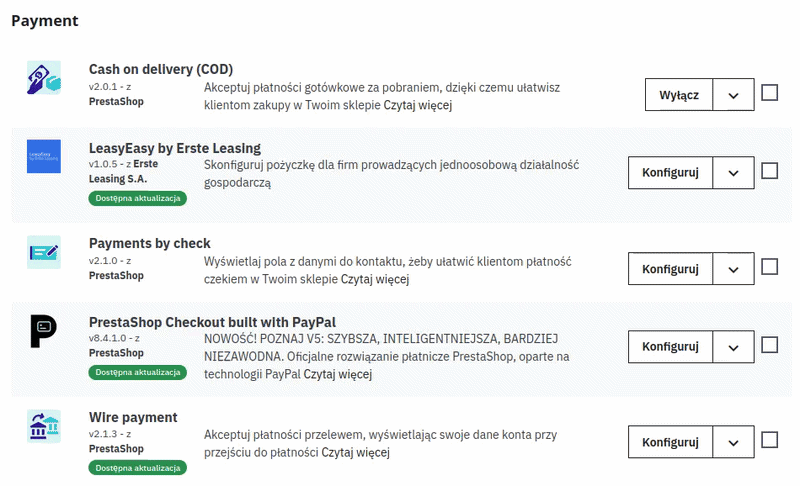
Task: Click the LeasyEasy Erste Leasing logo icon
Action: coord(44,156)
